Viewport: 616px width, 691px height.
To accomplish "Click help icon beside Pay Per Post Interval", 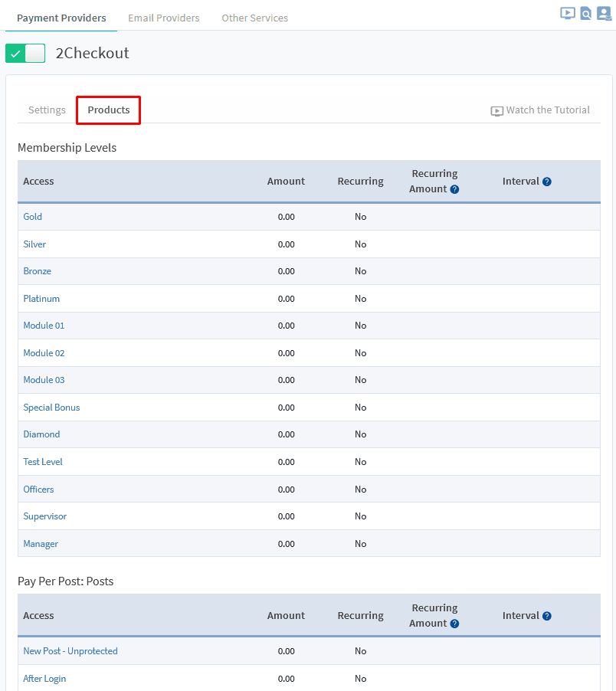I will click(547, 616).
